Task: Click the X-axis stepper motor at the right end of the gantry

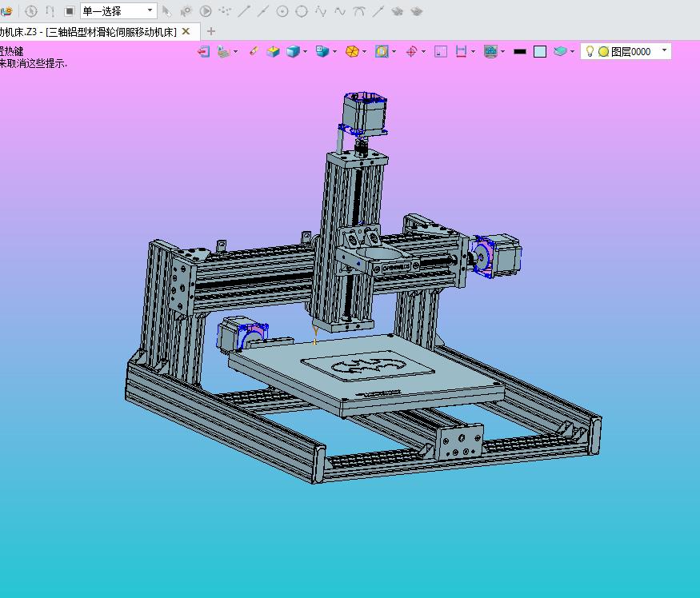Action: coord(497,255)
